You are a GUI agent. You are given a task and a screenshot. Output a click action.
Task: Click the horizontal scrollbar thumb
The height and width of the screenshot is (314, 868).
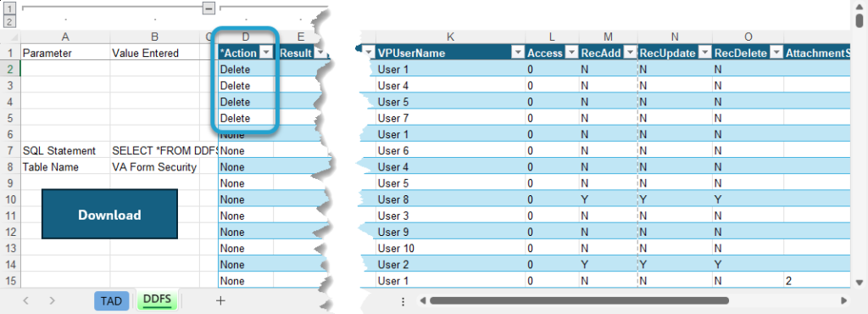click(578, 300)
